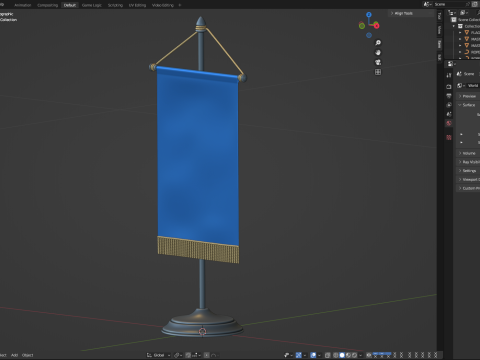Expand the Viewport Display panel
This screenshot has width=480, height=360.
[468, 179]
